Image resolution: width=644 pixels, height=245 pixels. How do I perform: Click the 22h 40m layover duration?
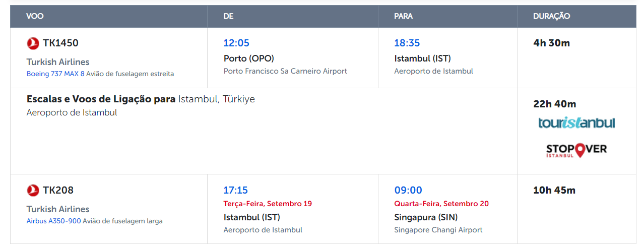click(x=555, y=104)
